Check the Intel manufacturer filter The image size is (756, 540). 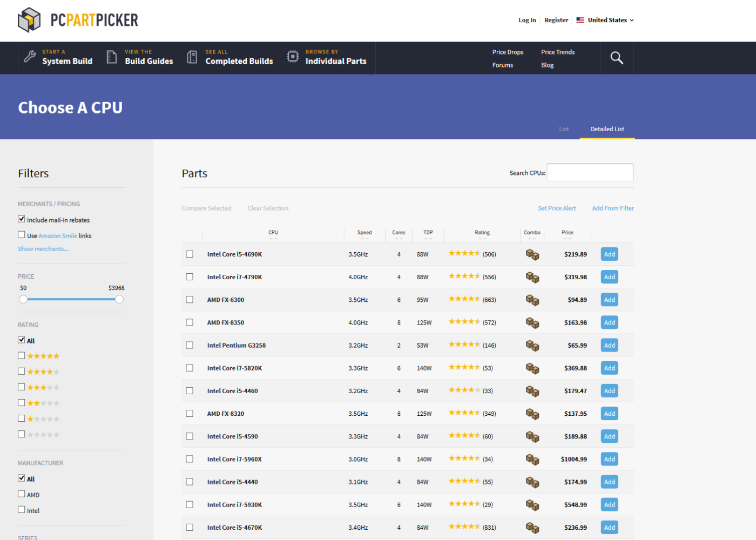(x=22, y=510)
